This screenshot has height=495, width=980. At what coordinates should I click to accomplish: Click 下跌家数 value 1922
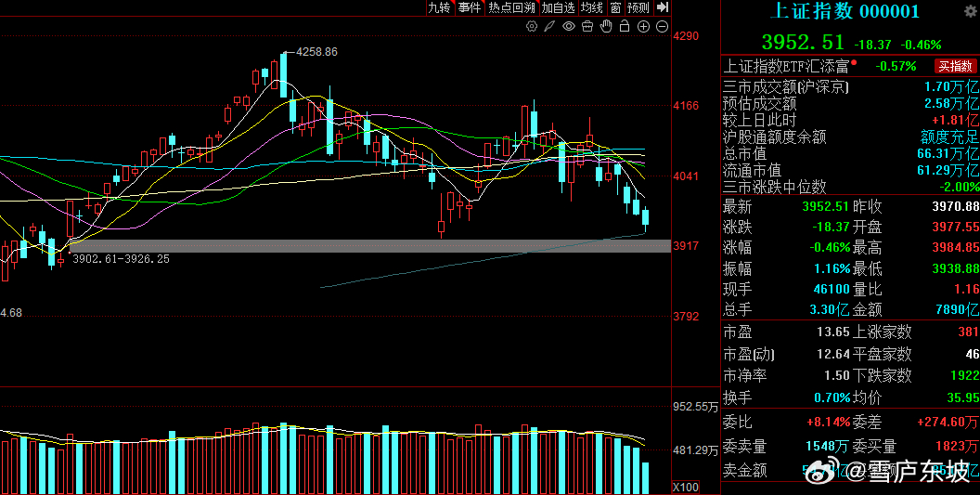[964, 375]
